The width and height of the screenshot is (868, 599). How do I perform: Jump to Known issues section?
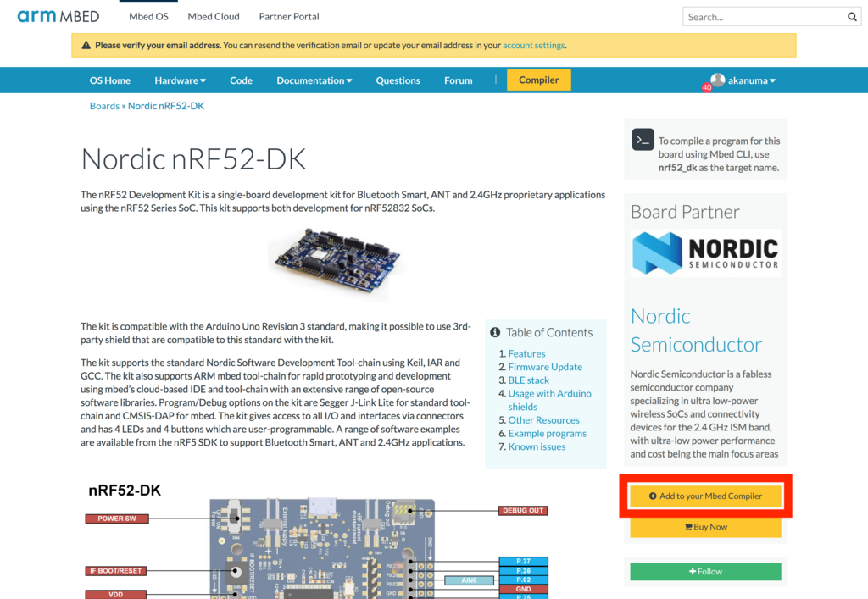[x=537, y=446]
